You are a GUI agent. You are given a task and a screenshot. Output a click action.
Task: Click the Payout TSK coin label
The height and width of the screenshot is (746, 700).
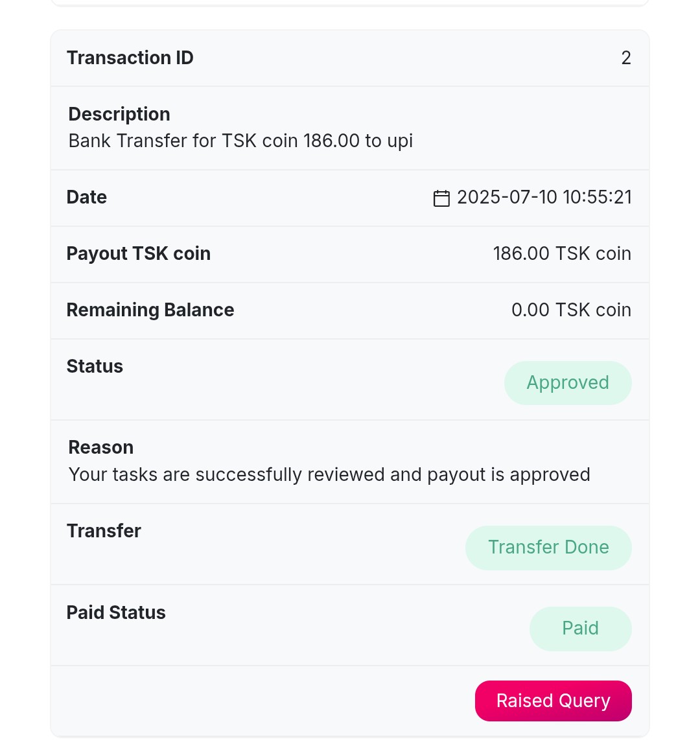[139, 253]
